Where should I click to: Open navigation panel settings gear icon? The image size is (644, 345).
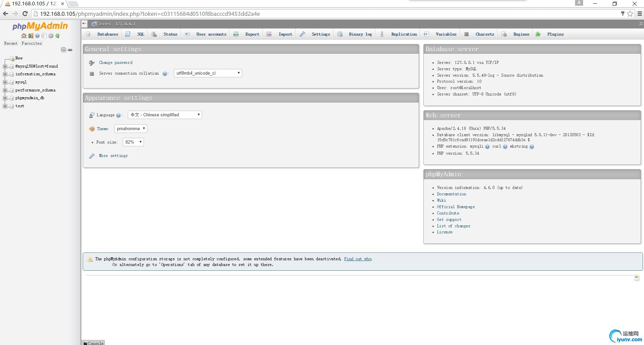tap(51, 36)
